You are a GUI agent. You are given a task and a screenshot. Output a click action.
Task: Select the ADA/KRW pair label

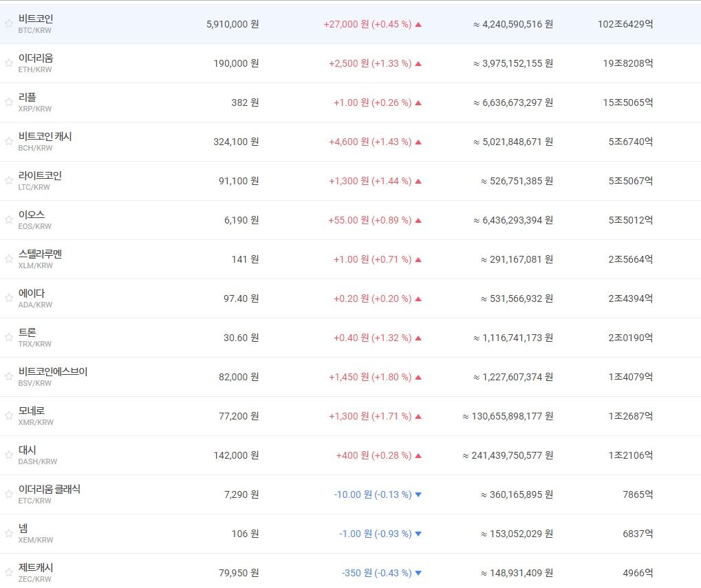point(35,305)
